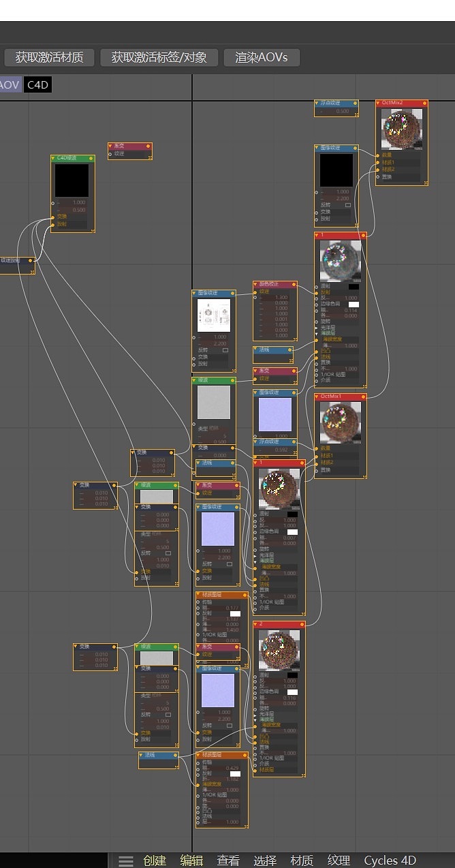Screen dimensions: 455x868
Task: Click output port of black-preview 图像纹理 node
Action: click(356, 148)
